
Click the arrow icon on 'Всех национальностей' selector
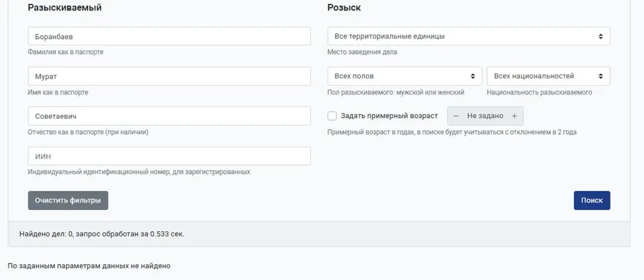pos(600,76)
